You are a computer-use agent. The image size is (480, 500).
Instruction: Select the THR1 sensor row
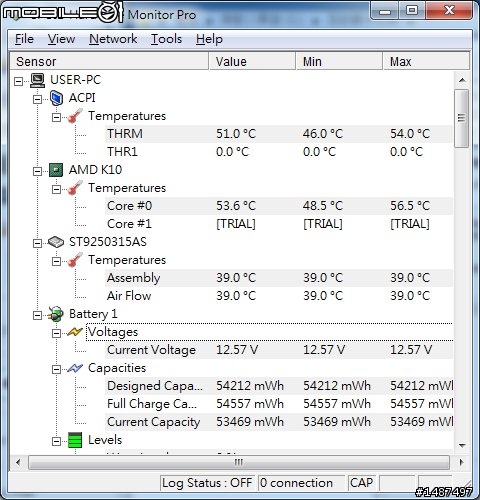279,152
